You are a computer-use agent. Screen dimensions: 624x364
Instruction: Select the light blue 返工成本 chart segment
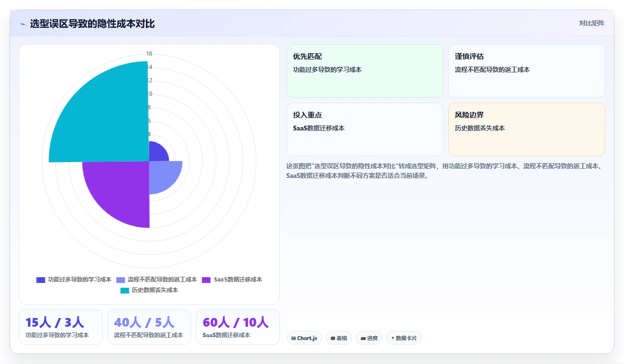point(162,174)
